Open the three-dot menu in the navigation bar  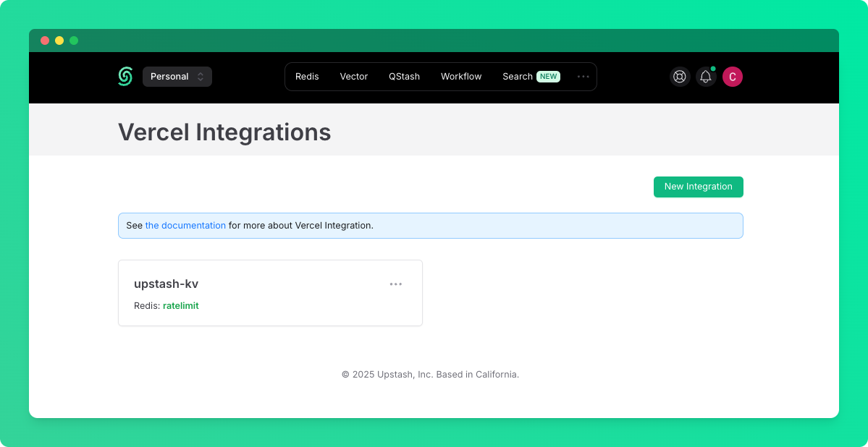(583, 77)
